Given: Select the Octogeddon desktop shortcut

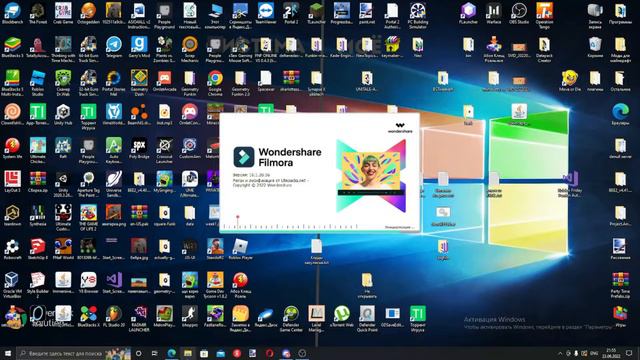Looking at the screenshot, I should (88, 13).
